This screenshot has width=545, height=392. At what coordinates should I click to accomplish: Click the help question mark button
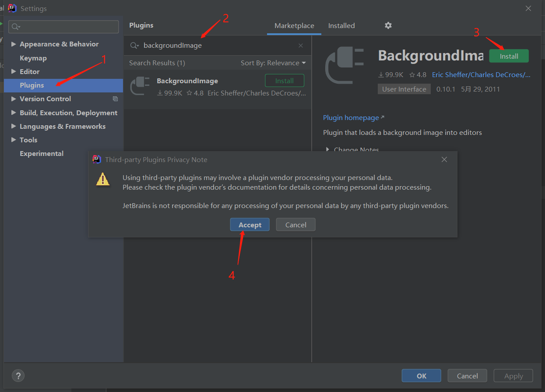click(x=18, y=375)
